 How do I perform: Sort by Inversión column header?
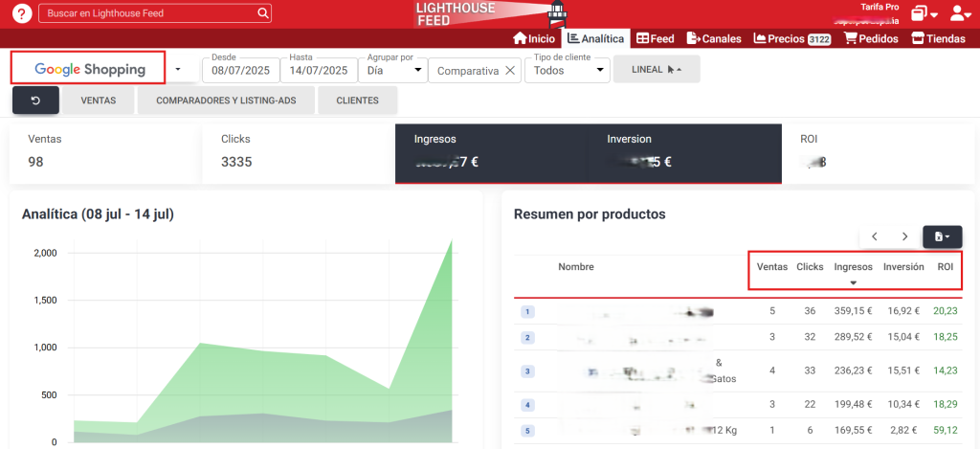[903, 267]
